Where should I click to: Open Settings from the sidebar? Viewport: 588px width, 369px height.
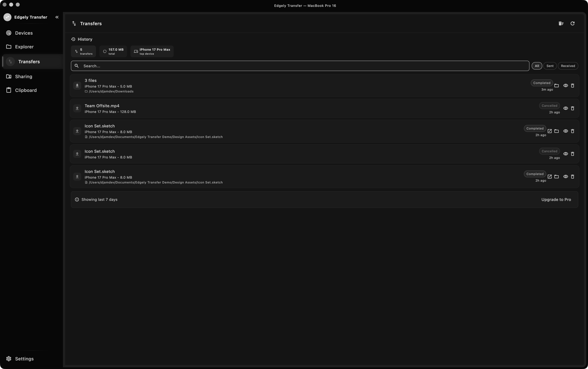click(31, 359)
